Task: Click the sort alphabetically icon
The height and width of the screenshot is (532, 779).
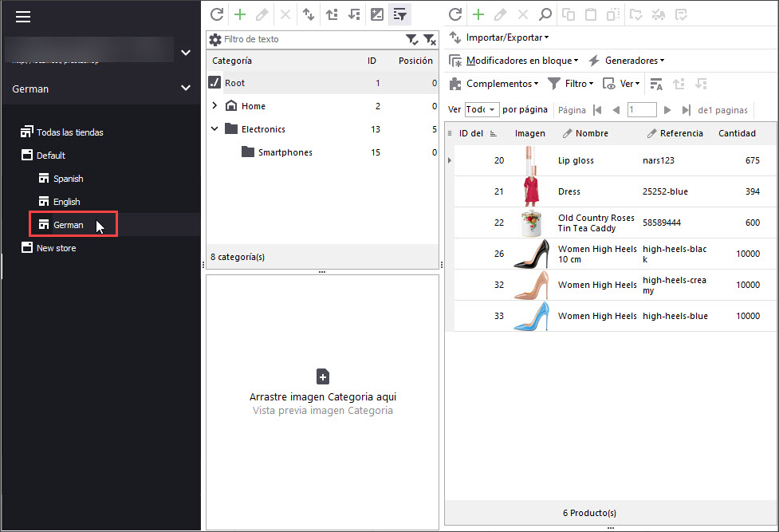Action: pos(656,84)
